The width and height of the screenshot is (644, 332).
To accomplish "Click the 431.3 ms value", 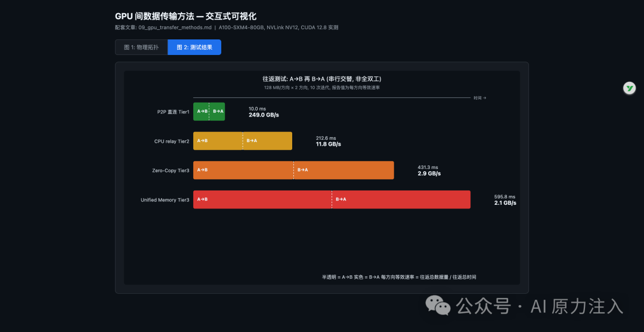I will 428,167.
